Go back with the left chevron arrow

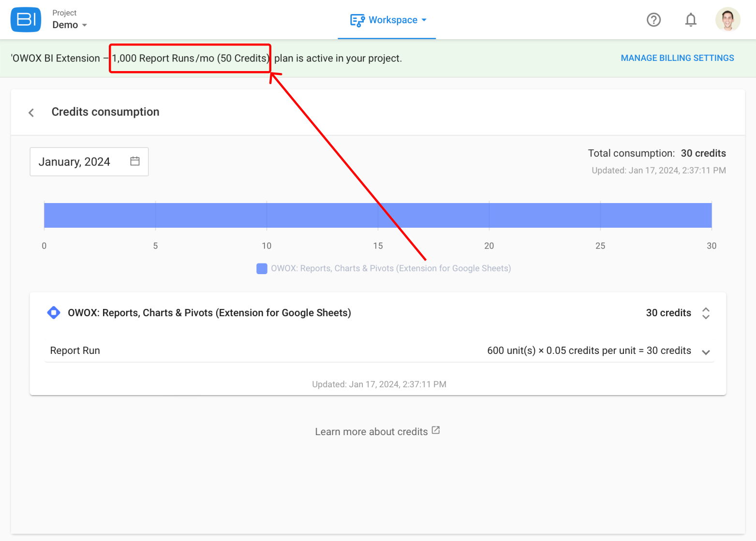pyautogui.click(x=31, y=113)
